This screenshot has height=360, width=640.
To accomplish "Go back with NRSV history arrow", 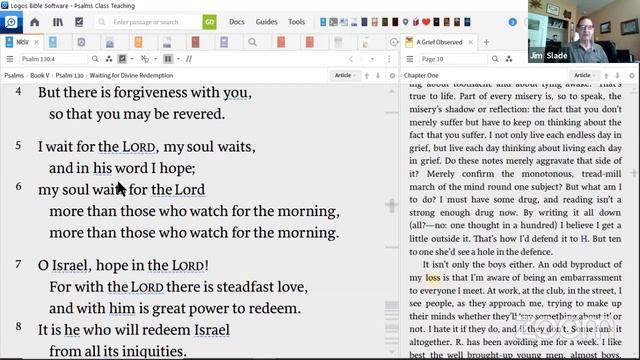I will 351,59.
